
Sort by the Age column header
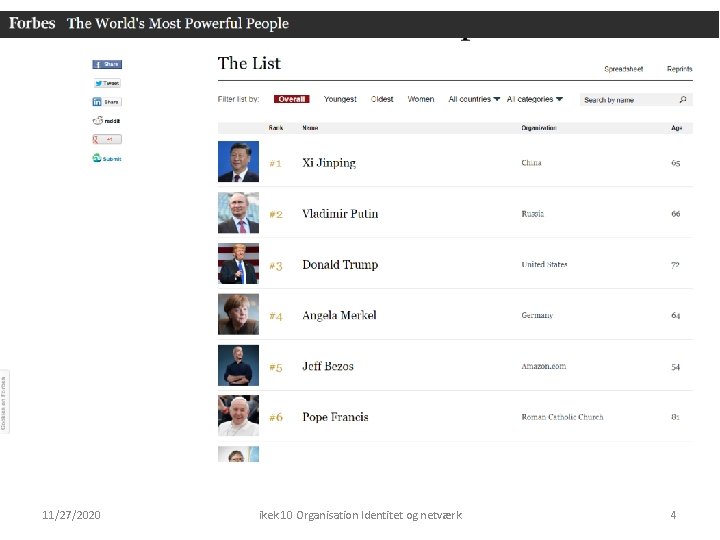point(676,128)
